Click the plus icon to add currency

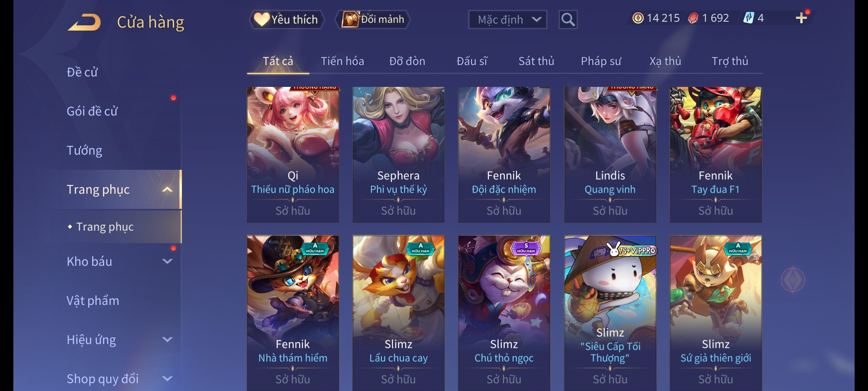pos(801,18)
